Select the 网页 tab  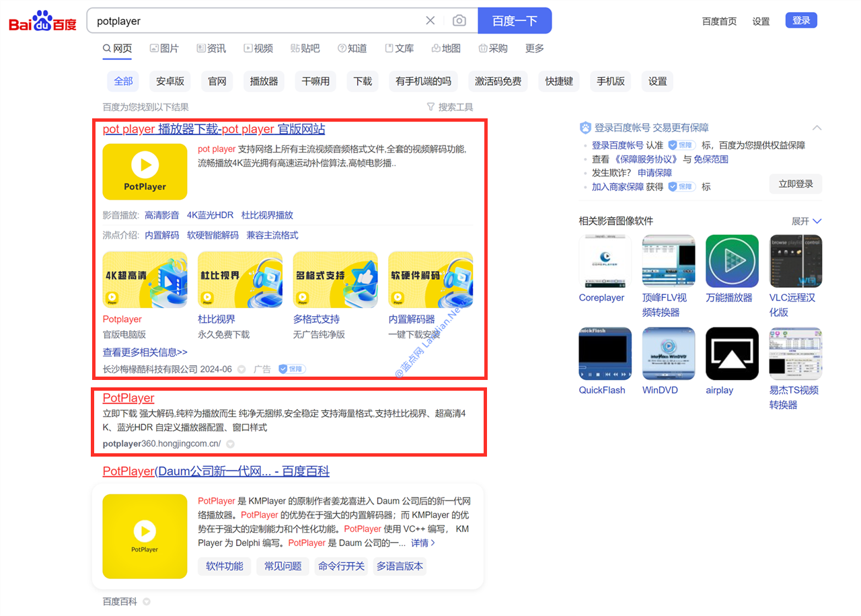117,48
